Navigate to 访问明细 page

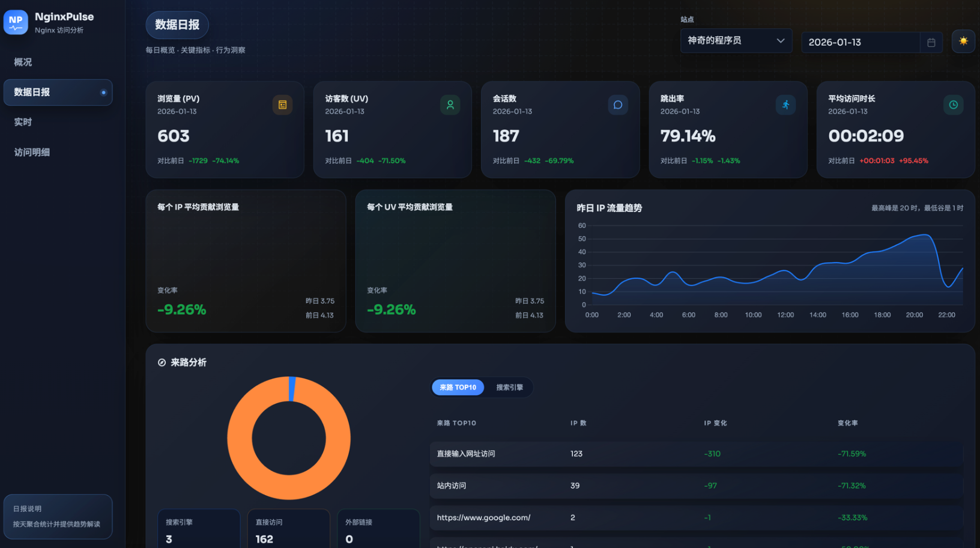pos(31,152)
